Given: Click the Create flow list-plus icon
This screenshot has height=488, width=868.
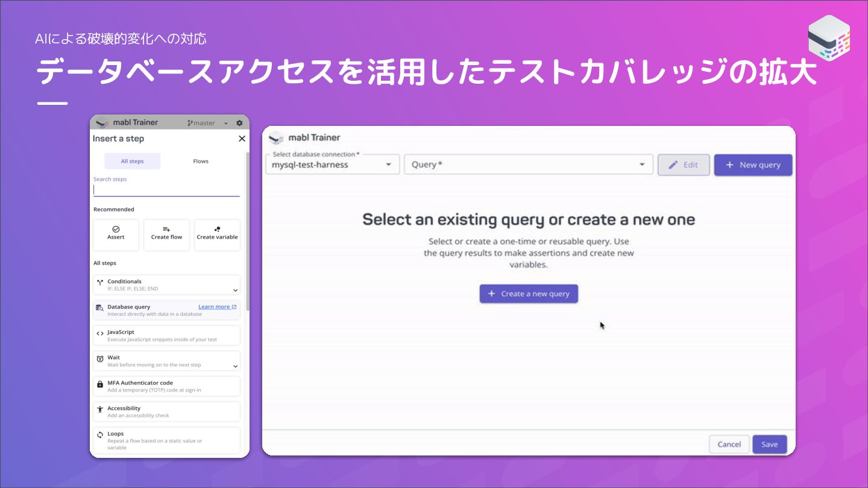Looking at the screenshot, I should tap(166, 229).
